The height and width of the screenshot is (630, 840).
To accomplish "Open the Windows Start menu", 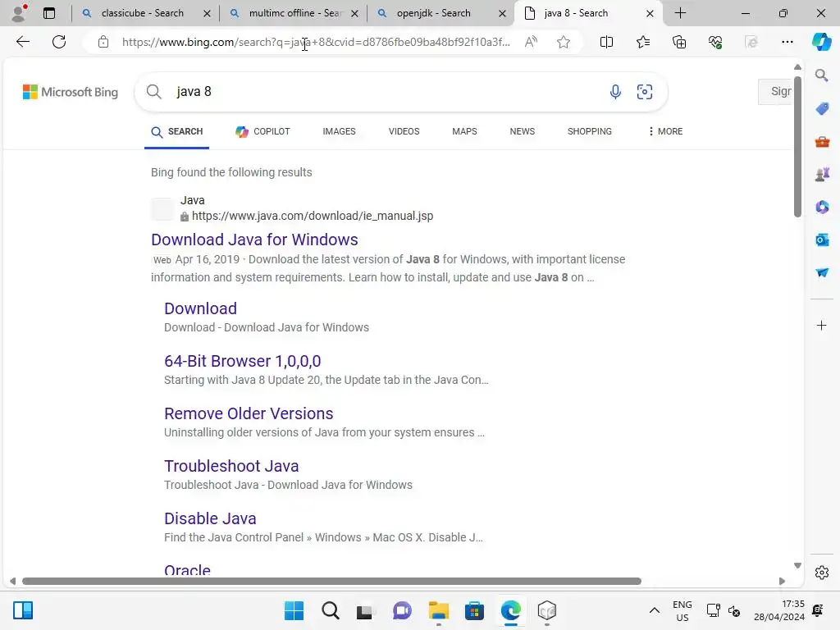I will click(x=294, y=610).
